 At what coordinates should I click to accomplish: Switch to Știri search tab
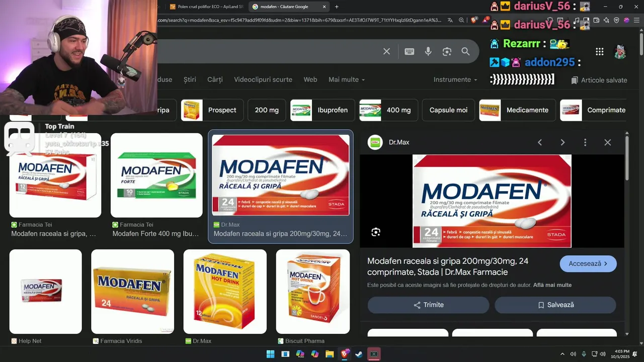[x=190, y=79]
